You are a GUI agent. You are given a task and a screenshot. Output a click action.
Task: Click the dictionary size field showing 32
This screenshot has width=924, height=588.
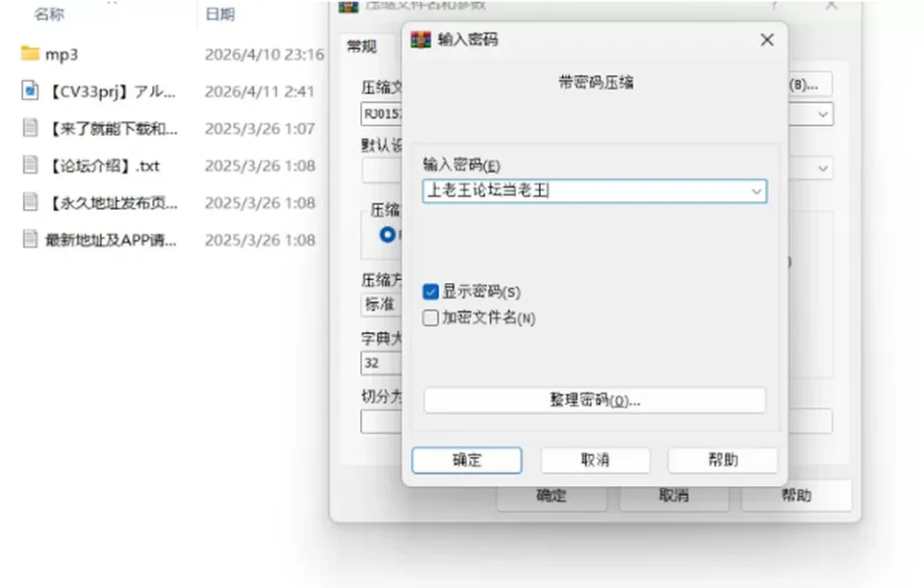click(x=381, y=363)
